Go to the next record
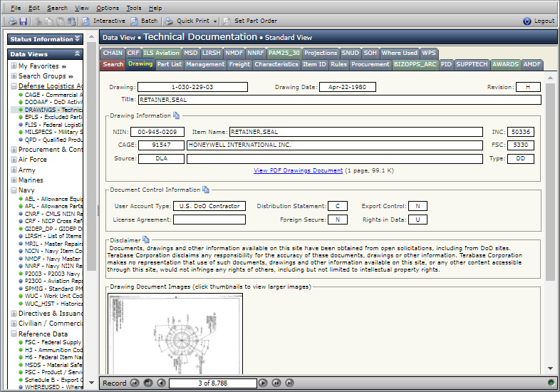This screenshot has width=560, height=392. [x=263, y=383]
